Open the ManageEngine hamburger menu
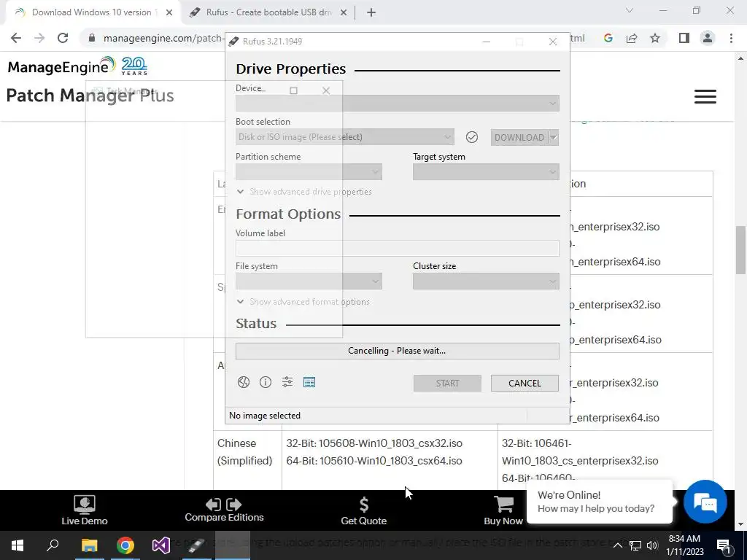The image size is (747, 560). click(705, 97)
